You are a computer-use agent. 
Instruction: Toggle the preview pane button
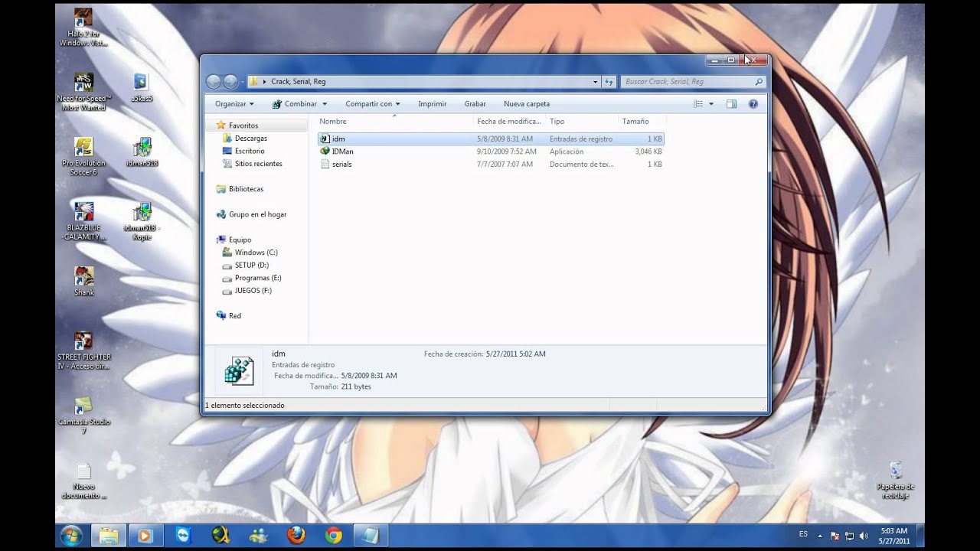coord(731,104)
